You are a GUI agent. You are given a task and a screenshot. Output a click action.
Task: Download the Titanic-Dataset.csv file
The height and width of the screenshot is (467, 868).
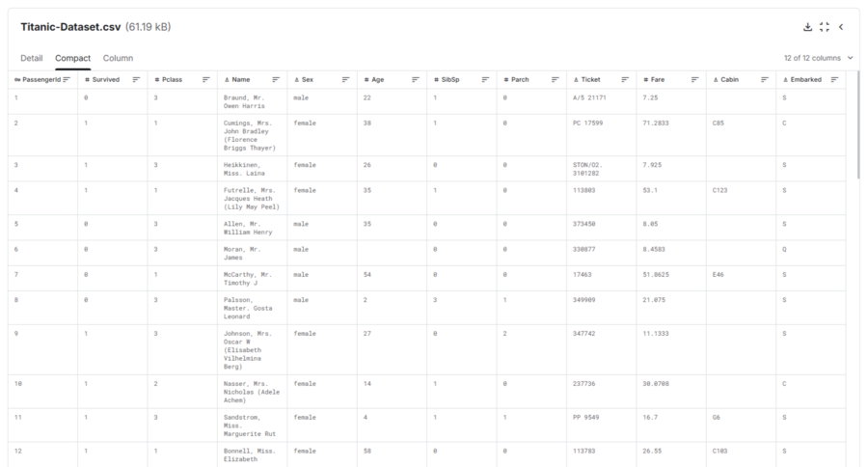(807, 27)
